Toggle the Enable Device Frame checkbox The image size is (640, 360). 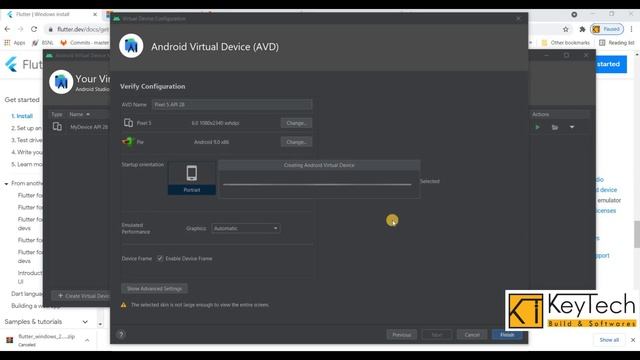pos(160,258)
